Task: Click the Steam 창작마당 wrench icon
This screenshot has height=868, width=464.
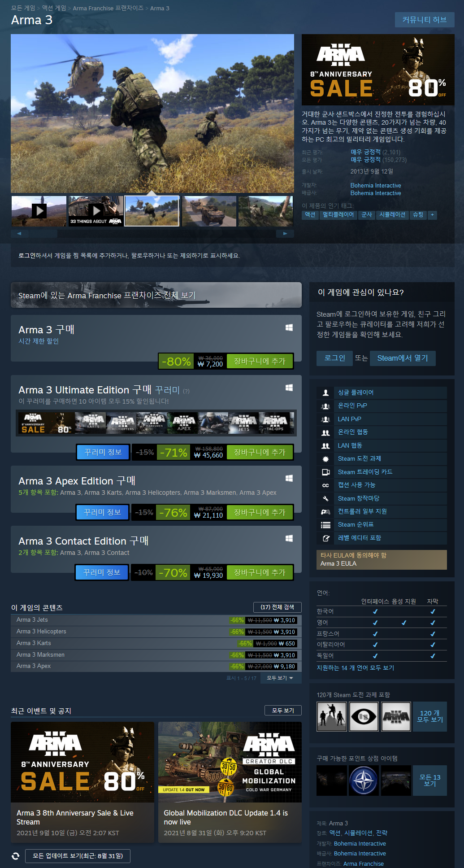Action: point(325,499)
